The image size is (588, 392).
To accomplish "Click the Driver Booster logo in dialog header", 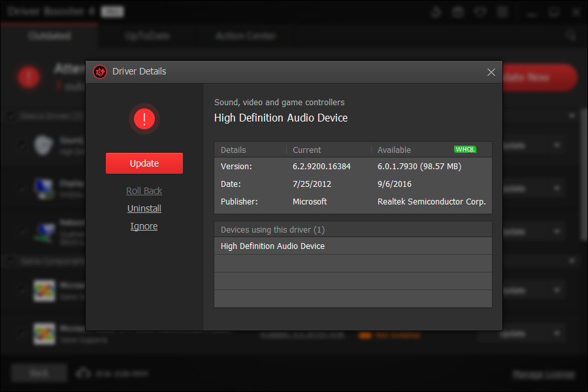I will pos(99,72).
